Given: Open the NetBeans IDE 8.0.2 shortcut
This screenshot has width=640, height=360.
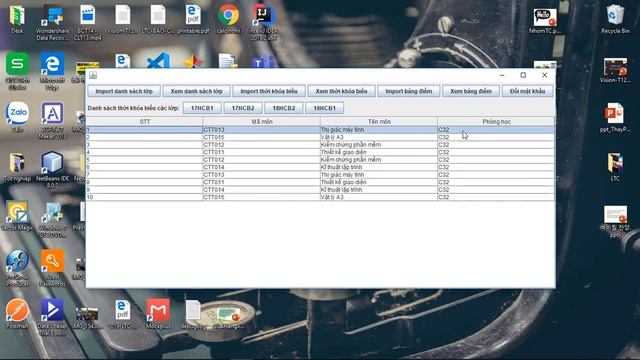Looking at the screenshot, I should click(x=53, y=169).
